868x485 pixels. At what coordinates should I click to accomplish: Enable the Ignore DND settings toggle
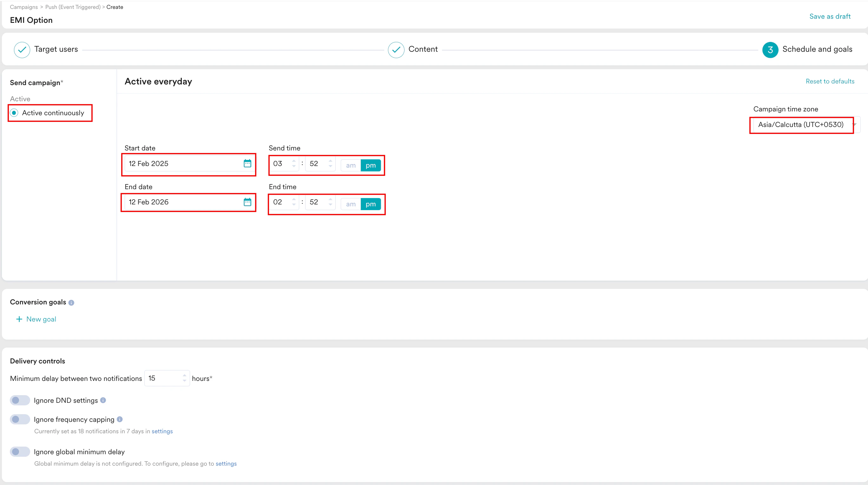coord(20,400)
